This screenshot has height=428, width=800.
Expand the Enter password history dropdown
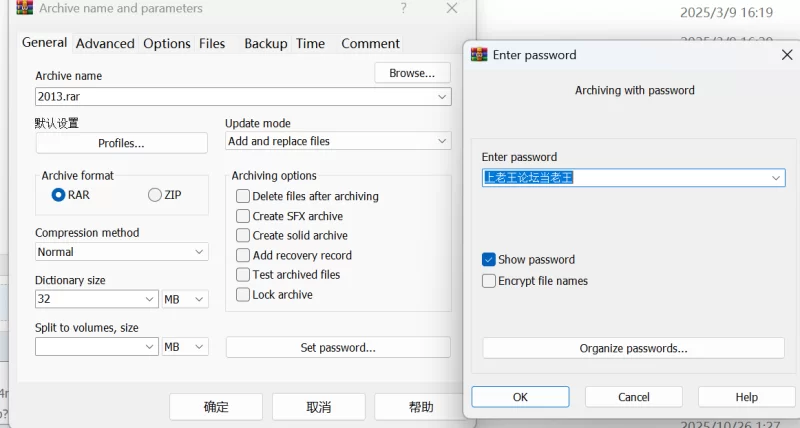pos(775,178)
